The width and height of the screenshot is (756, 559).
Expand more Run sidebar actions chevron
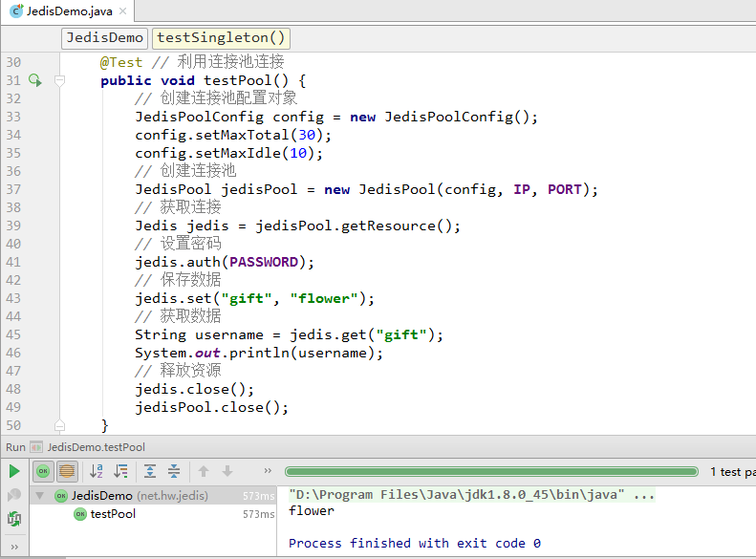pyautogui.click(x=14, y=547)
